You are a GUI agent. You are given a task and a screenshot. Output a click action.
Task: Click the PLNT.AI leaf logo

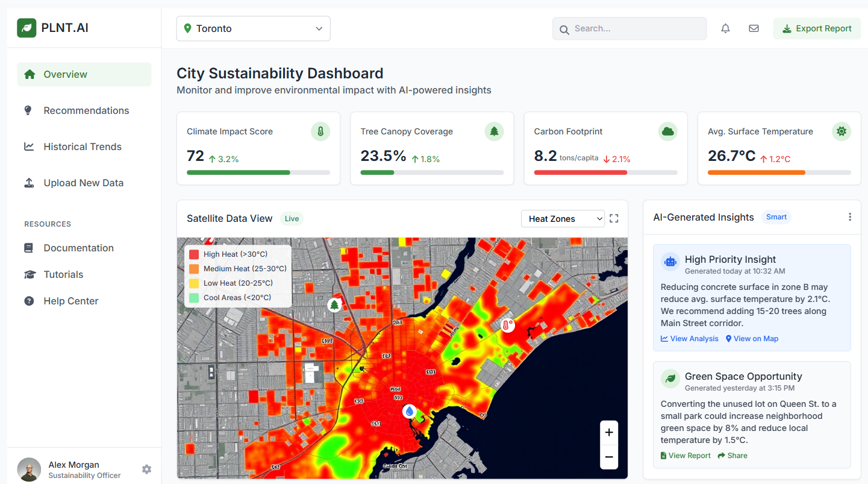coord(27,28)
